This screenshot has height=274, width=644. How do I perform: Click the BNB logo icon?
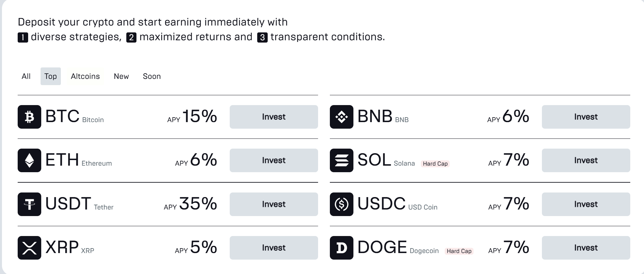342,117
